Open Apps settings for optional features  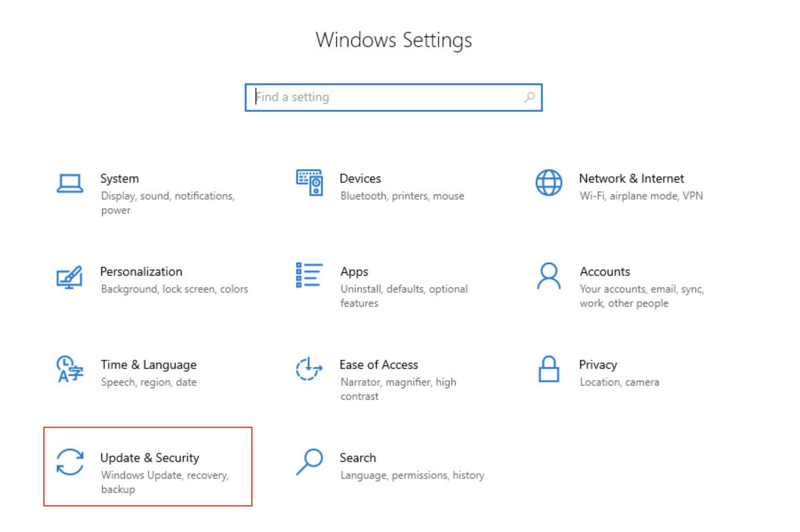(x=354, y=272)
